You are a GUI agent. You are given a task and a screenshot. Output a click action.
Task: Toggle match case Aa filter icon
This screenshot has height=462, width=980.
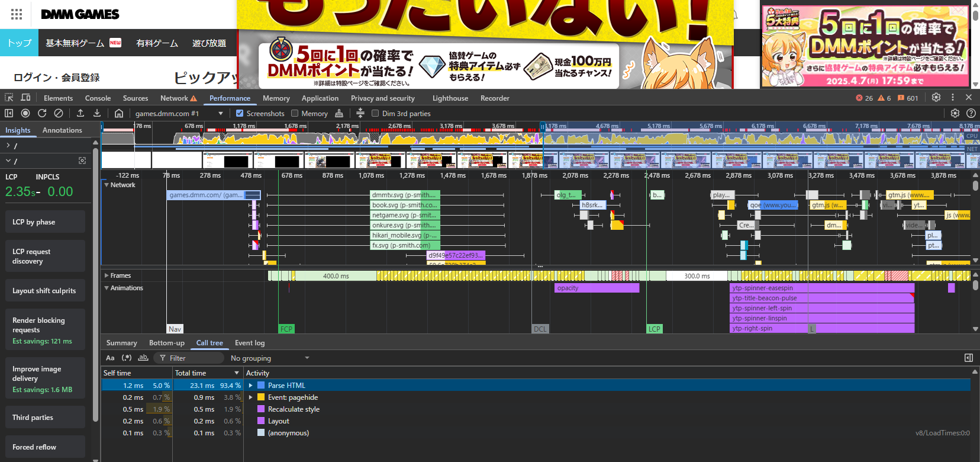(x=110, y=358)
